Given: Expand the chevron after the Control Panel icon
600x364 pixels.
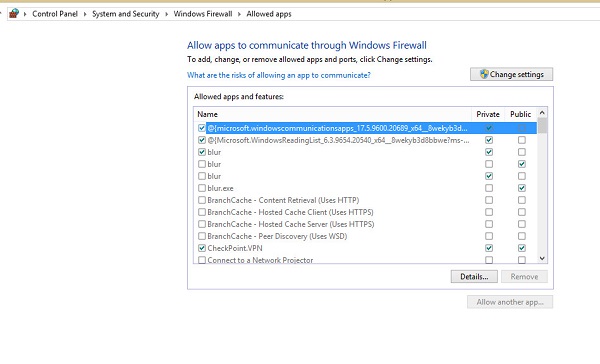Looking at the screenshot, I should point(25,14).
